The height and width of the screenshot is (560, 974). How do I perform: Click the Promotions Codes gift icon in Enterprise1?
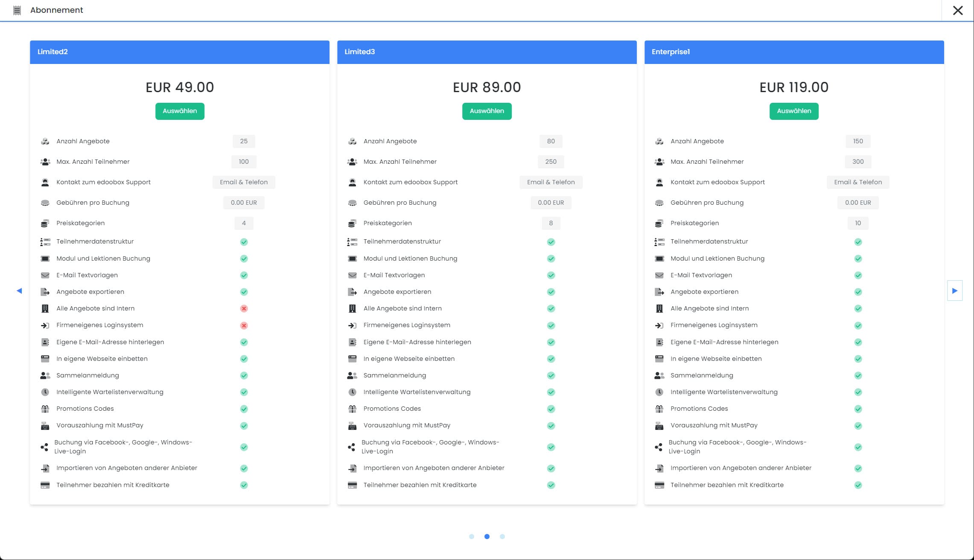[x=659, y=409]
